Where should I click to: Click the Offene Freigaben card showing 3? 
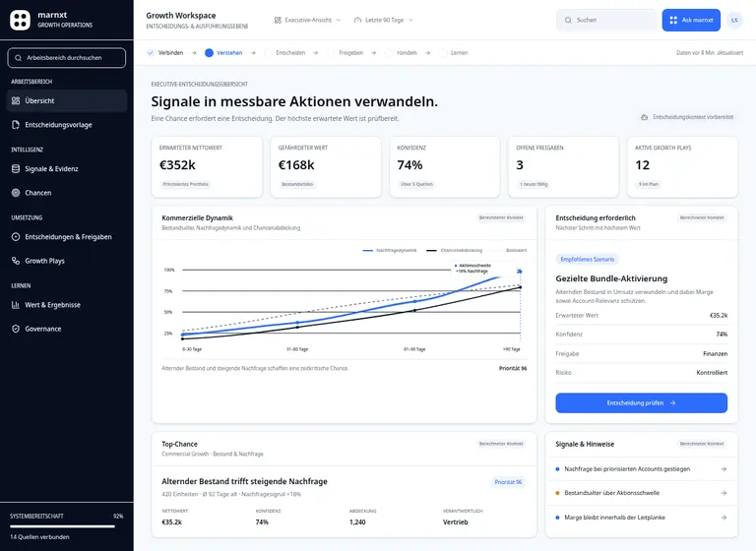(563, 167)
